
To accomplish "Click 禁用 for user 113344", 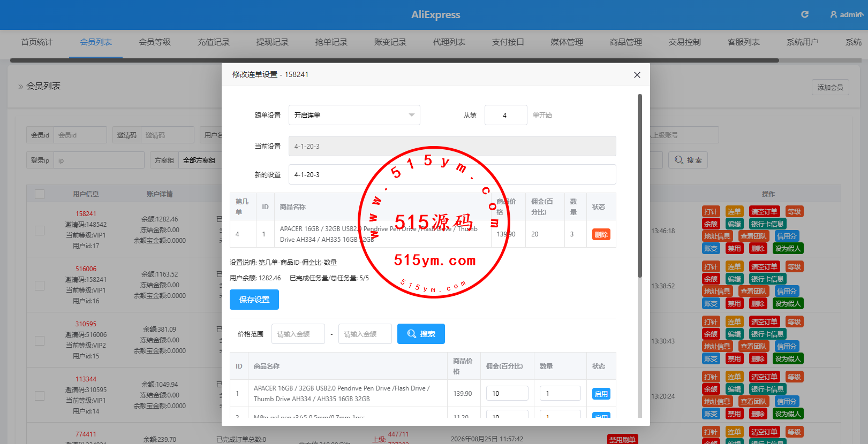I will (734, 414).
